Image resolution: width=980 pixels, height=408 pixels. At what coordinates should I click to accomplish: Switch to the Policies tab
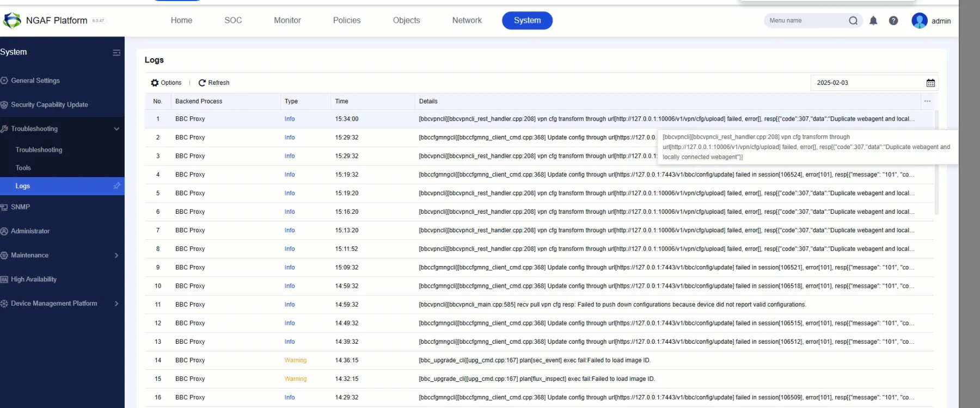pos(346,21)
